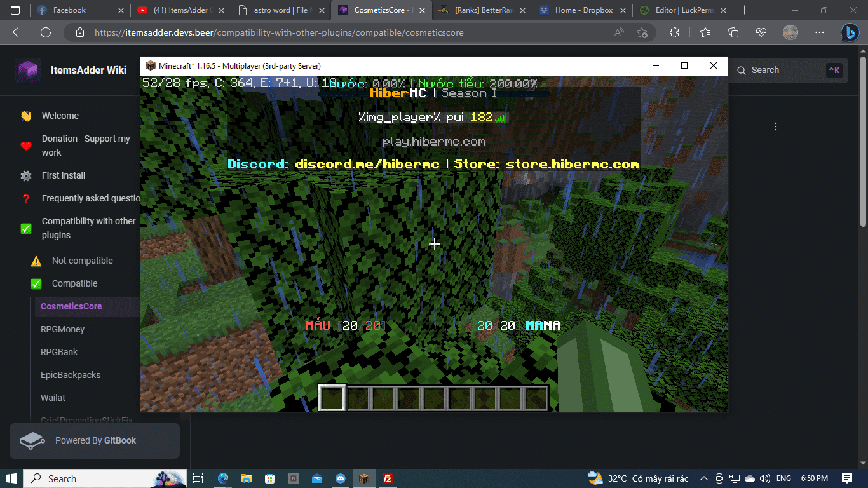The width and height of the screenshot is (868, 488).
Task: Click the Powered By GitBook link
Action: (95, 441)
